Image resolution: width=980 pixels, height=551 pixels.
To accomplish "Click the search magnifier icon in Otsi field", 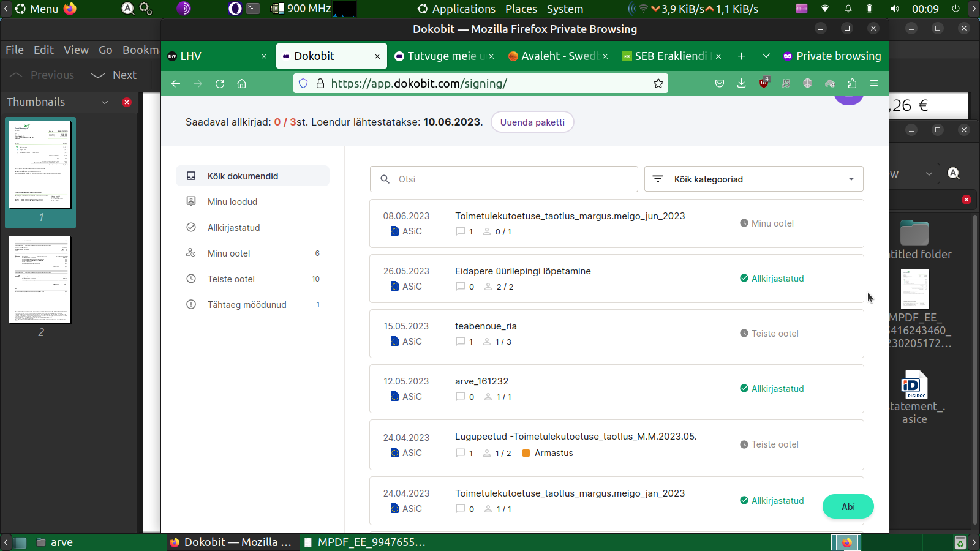I will point(385,179).
